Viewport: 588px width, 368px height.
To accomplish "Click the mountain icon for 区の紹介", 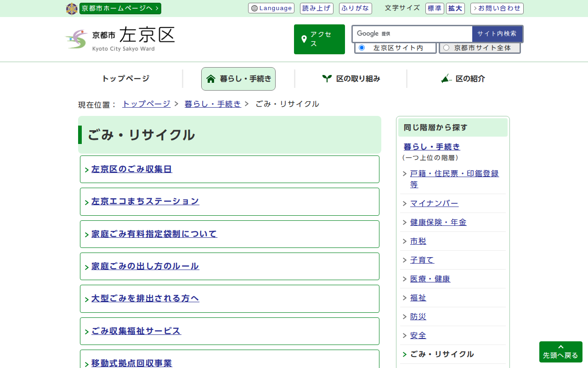I will click(446, 79).
